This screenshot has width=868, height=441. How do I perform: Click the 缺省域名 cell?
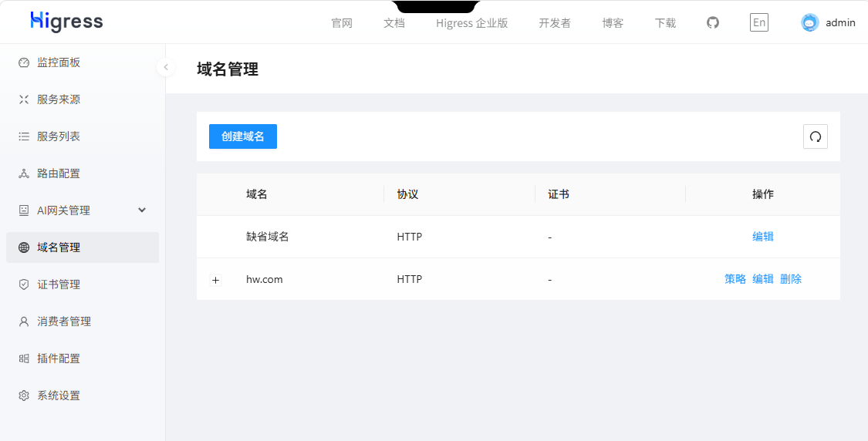click(268, 237)
